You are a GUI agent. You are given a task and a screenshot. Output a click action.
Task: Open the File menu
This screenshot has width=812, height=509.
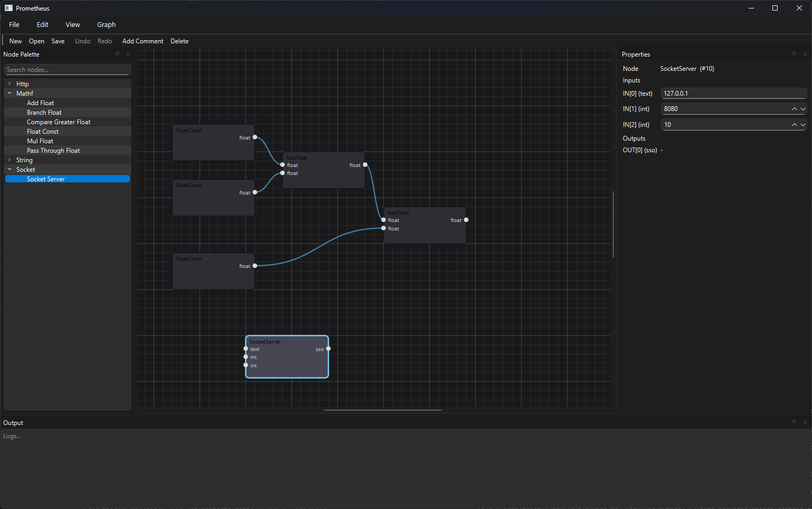pos(14,25)
